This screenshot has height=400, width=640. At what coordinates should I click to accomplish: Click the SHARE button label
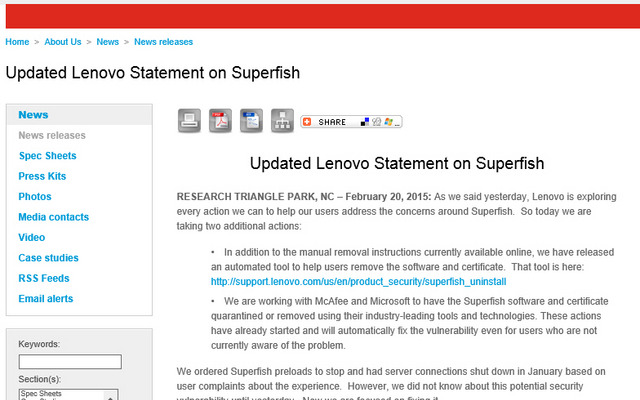tap(332, 122)
